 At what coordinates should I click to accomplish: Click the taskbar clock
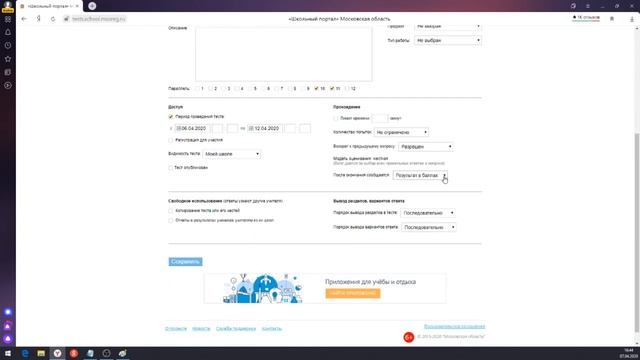(x=629, y=353)
